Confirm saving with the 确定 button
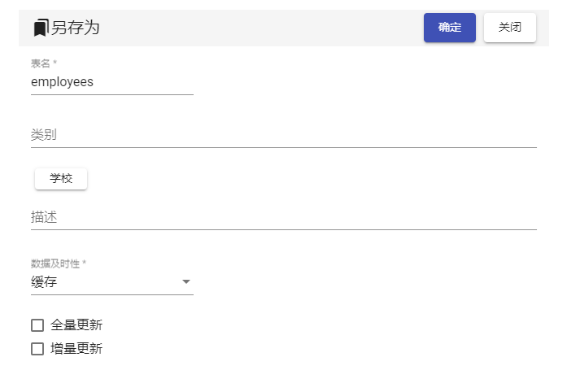The image size is (567, 392). pos(450,28)
